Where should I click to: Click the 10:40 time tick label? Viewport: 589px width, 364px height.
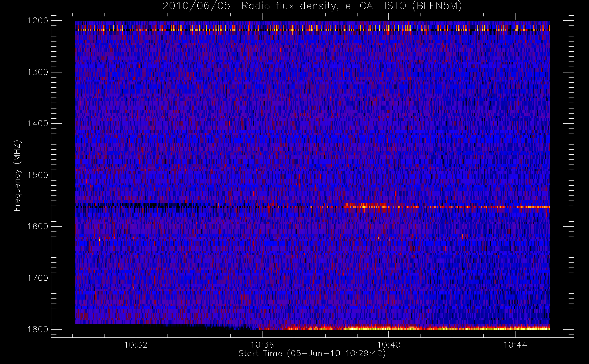click(x=388, y=345)
